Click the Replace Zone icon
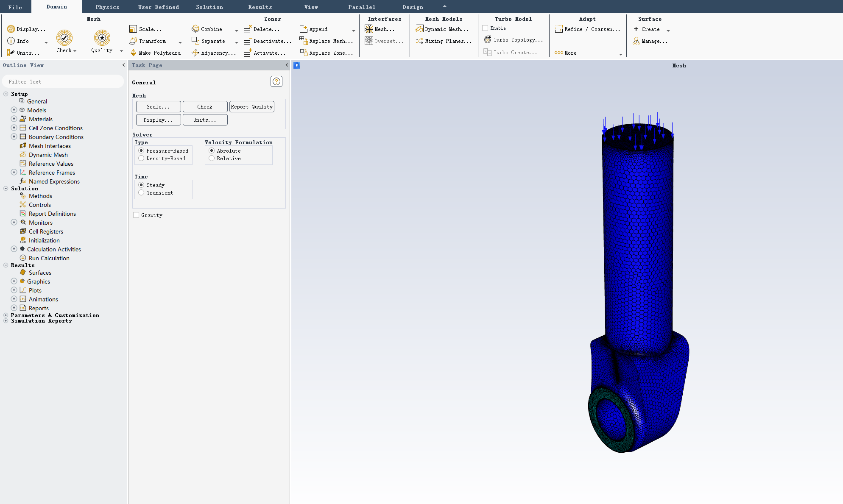Screen dimensions: 843x504 pyautogui.click(x=304, y=53)
